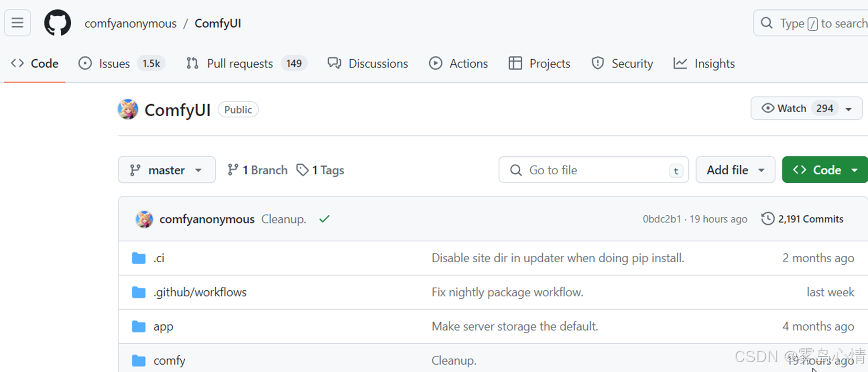Open the latest commit message Cleanup.

(283, 219)
